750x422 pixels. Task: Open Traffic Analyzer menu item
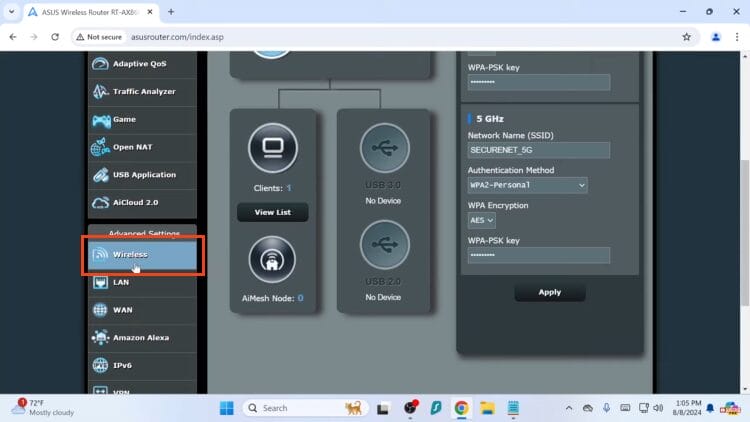pyautogui.click(x=142, y=92)
